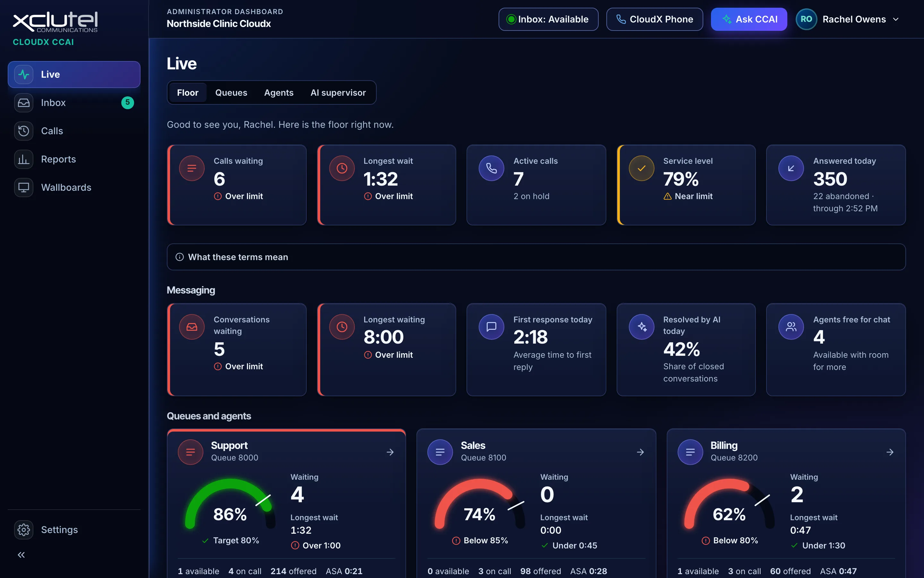Viewport: 924px width, 578px height.
Task: Click the Conversations waiting inbox icon
Action: tap(192, 327)
